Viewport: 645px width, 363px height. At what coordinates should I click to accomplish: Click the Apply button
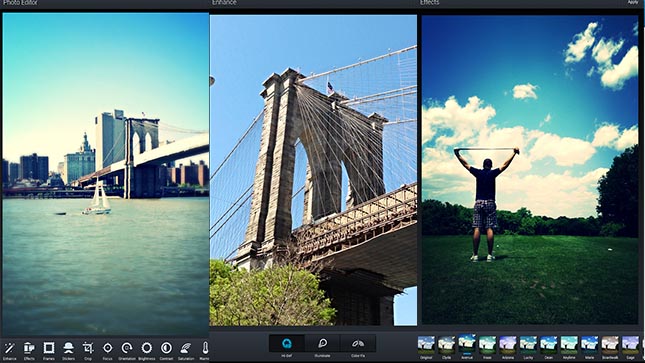click(633, 2)
